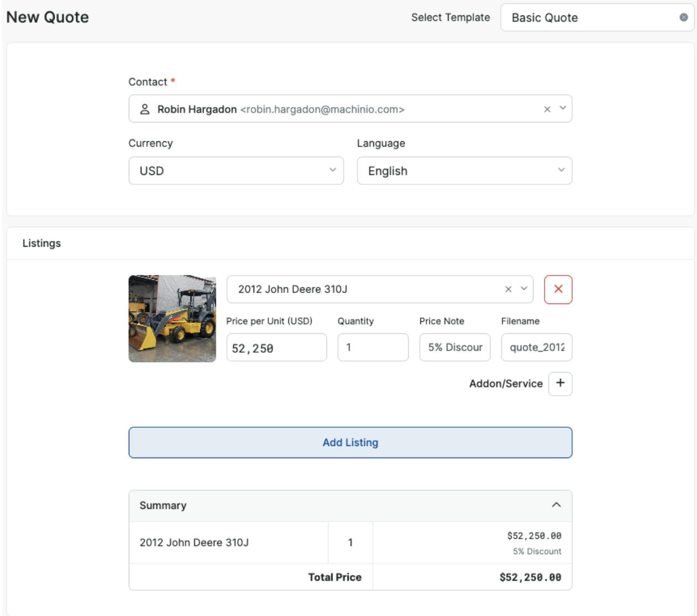Viewport: 697px width, 616px height.
Task: Add an Addon/Service with plus icon
Action: coord(560,384)
